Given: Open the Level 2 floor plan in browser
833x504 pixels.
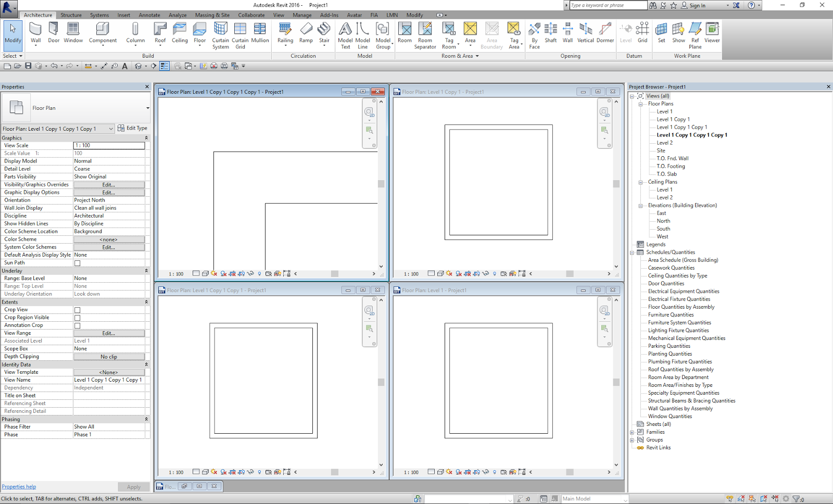Looking at the screenshot, I should (x=664, y=143).
